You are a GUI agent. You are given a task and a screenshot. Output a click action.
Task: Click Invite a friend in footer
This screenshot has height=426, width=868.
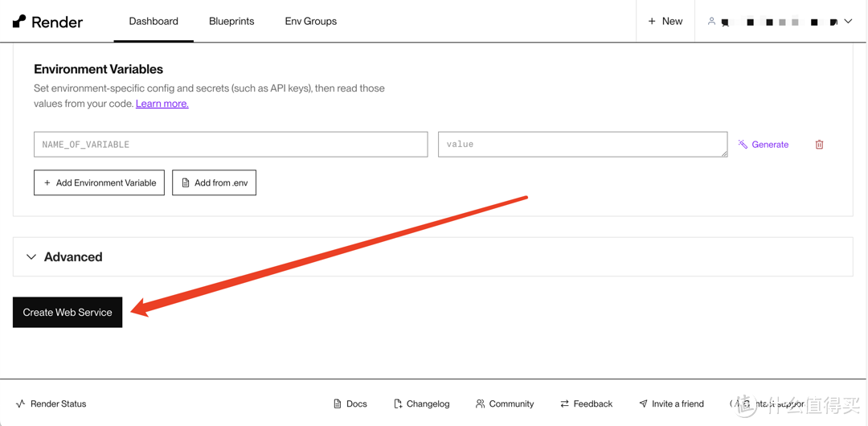[671, 403]
